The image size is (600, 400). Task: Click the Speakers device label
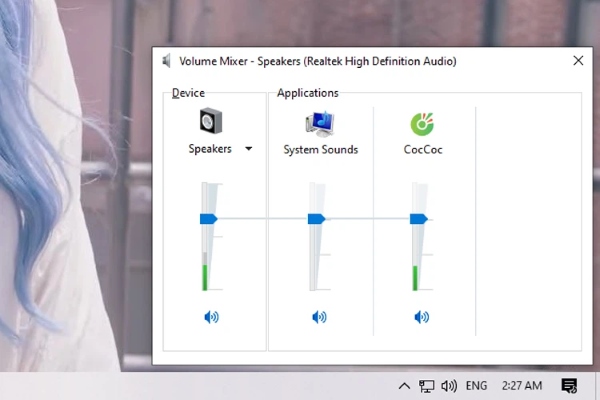pyautogui.click(x=210, y=149)
